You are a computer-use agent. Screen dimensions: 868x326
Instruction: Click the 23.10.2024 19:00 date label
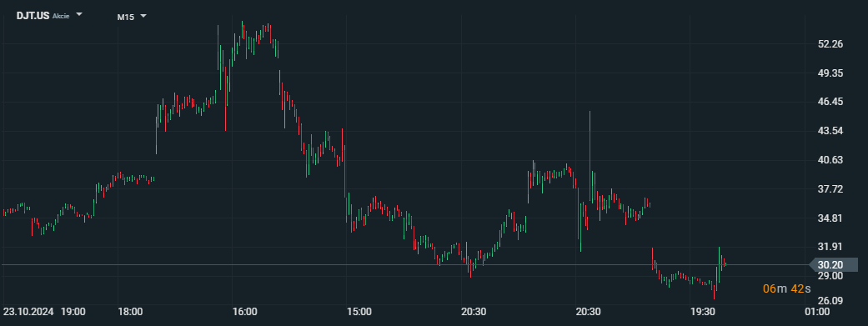pyautogui.click(x=44, y=312)
